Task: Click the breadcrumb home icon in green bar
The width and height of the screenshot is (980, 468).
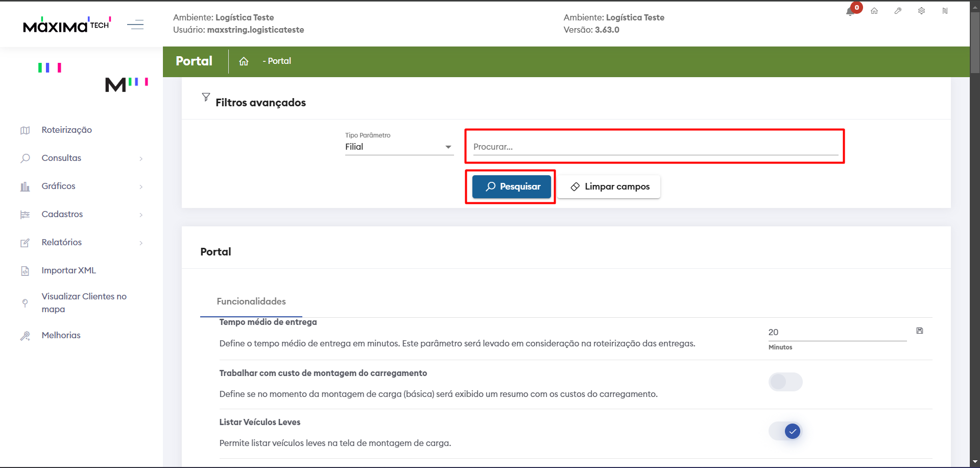Action: coord(244,61)
